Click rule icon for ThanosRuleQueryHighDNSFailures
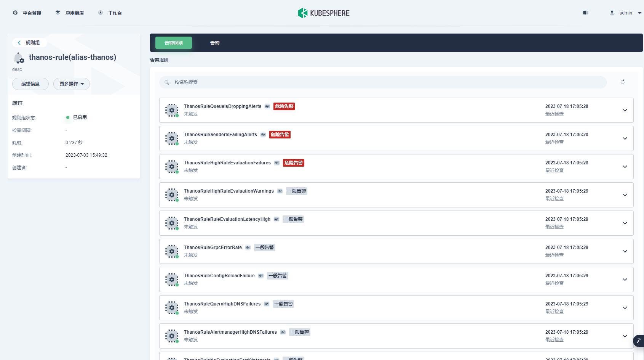 (x=172, y=308)
